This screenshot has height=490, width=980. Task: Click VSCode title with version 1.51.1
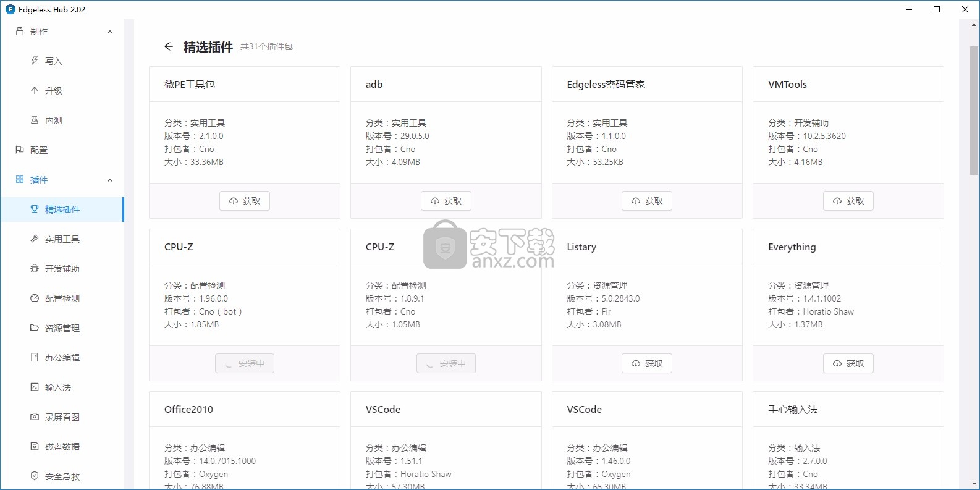(383, 409)
